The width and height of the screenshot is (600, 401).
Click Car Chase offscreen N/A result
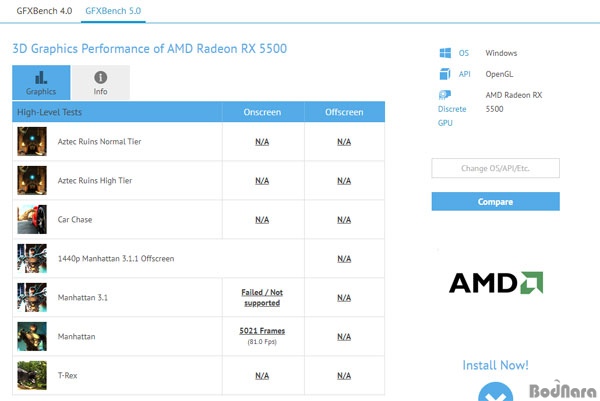(x=344, y=220)
